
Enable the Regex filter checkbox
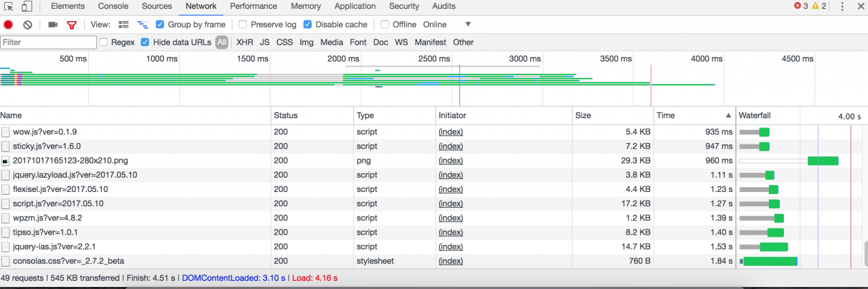[x=104, y=42]
